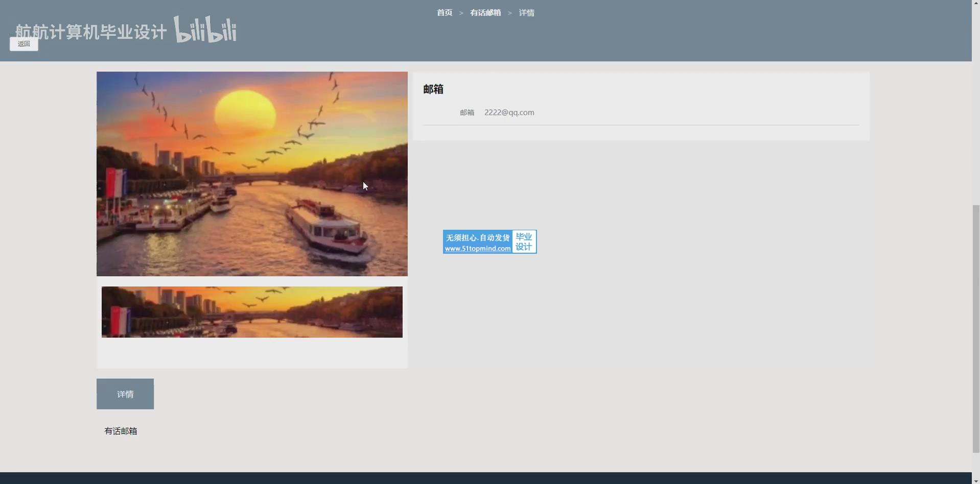Open the large sunset river image

pyautogui.click(x=252, y=174)
